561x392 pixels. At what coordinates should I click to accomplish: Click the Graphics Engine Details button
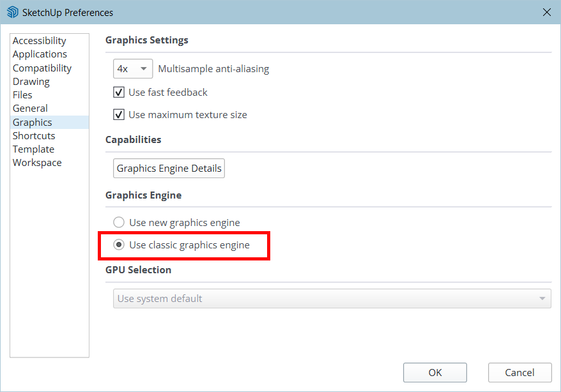pyautogui.click(x=169, y=169)
